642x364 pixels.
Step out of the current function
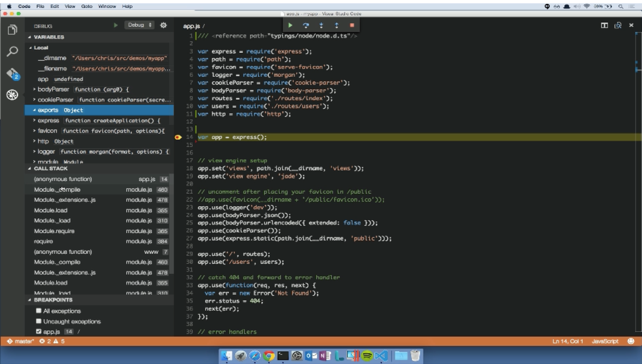coord(337,25)
